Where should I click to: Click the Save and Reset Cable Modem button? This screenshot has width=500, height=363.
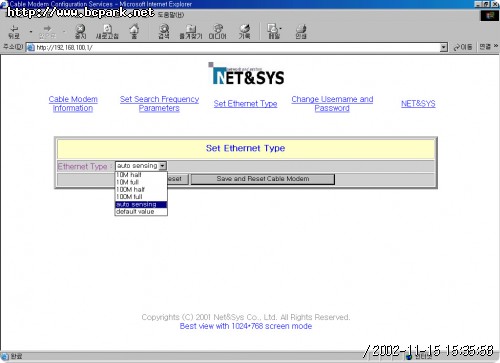point(263,179)
